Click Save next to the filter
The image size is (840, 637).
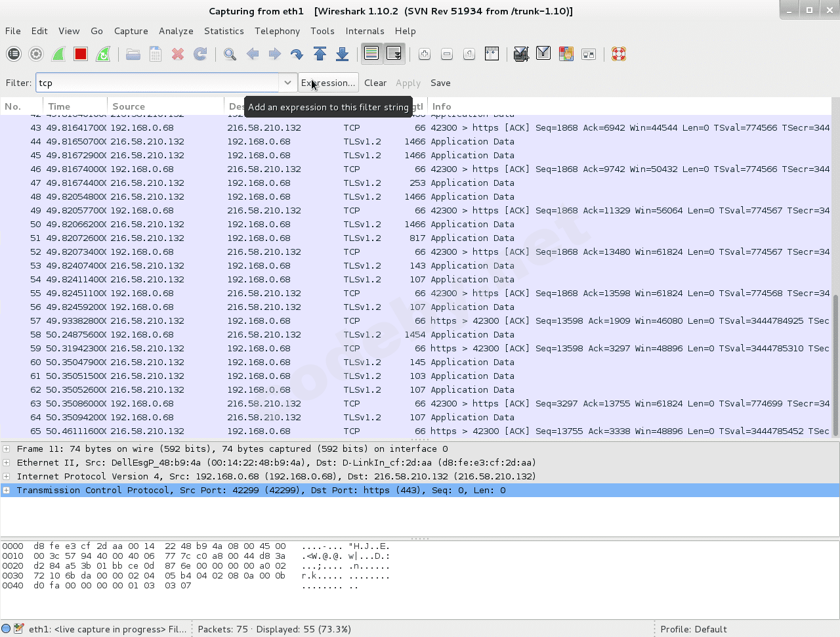pyautogui.click(x=440, y=83)
